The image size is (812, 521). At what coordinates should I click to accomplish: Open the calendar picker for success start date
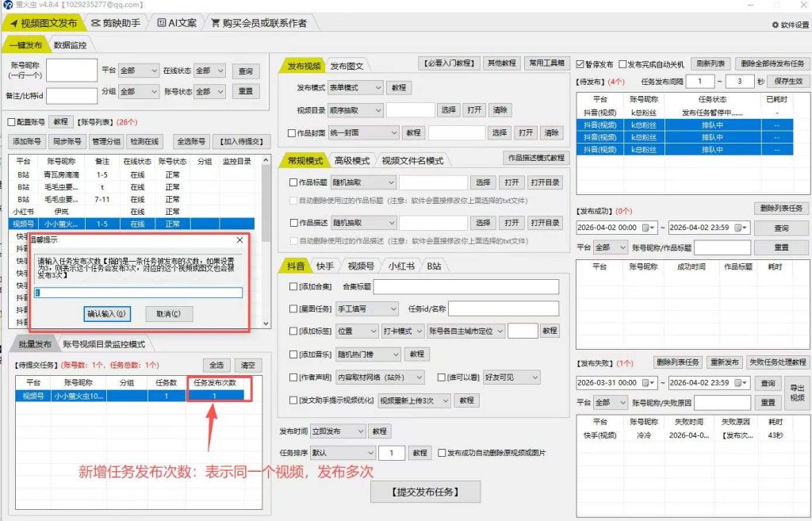pyautogui.click(x=645, y=228)
